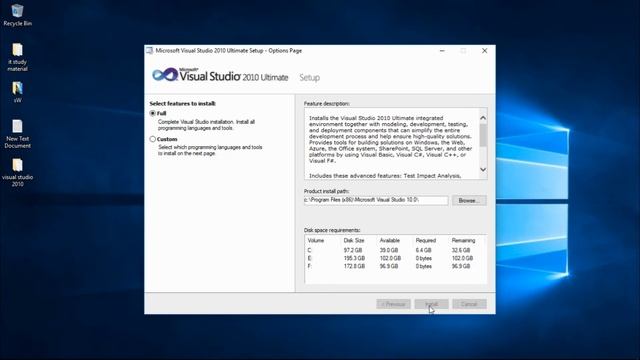Click the Volume column header

(316, 240)
